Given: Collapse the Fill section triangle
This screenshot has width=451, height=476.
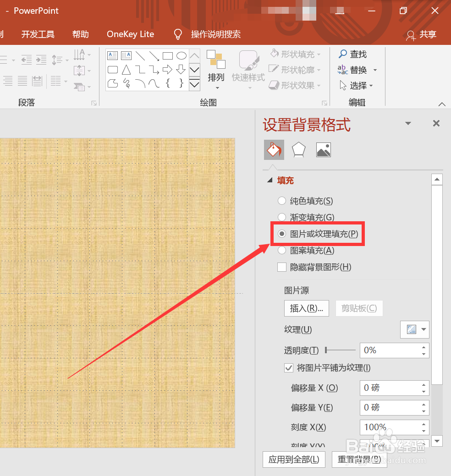Looking at the screenshot, I should [x=269, y=181].
